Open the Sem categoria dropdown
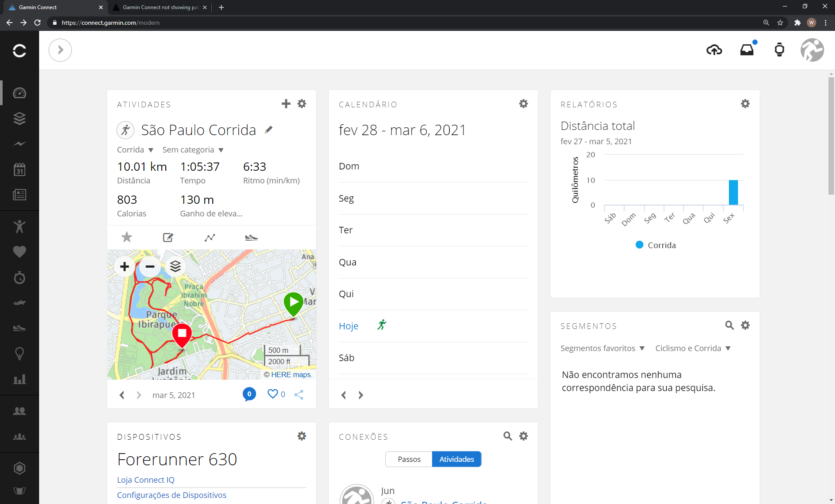The width and height of the screenshot is (835, 504). (x=193, y=150)
